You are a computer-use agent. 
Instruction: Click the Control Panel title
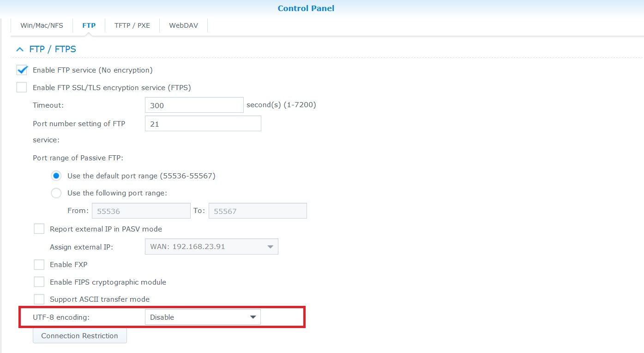306,8
